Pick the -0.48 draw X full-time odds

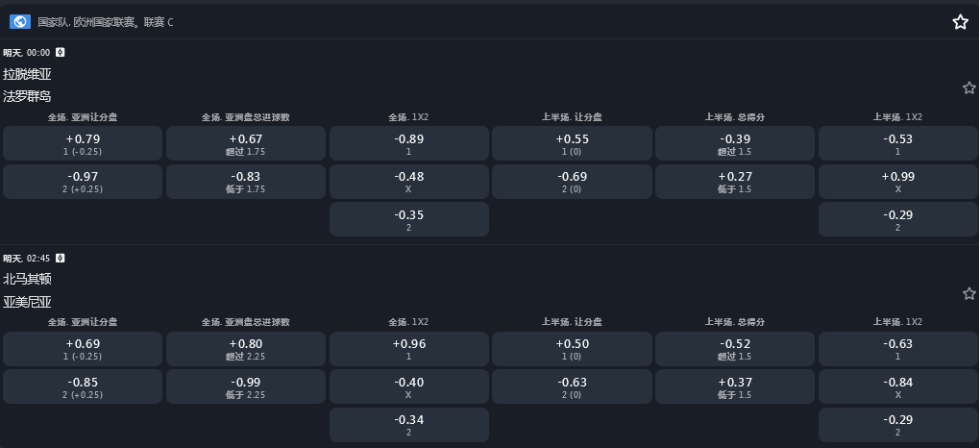pos(408,182)
